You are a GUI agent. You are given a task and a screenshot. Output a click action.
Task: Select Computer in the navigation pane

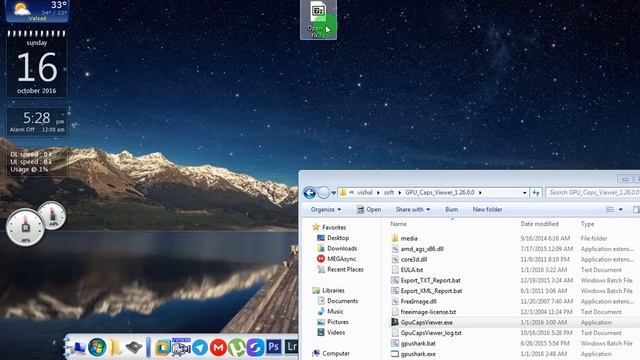tap(336, 353)
